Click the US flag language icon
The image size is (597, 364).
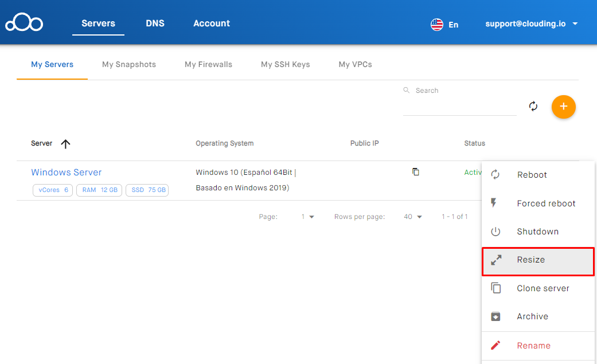tap(437, 25)
